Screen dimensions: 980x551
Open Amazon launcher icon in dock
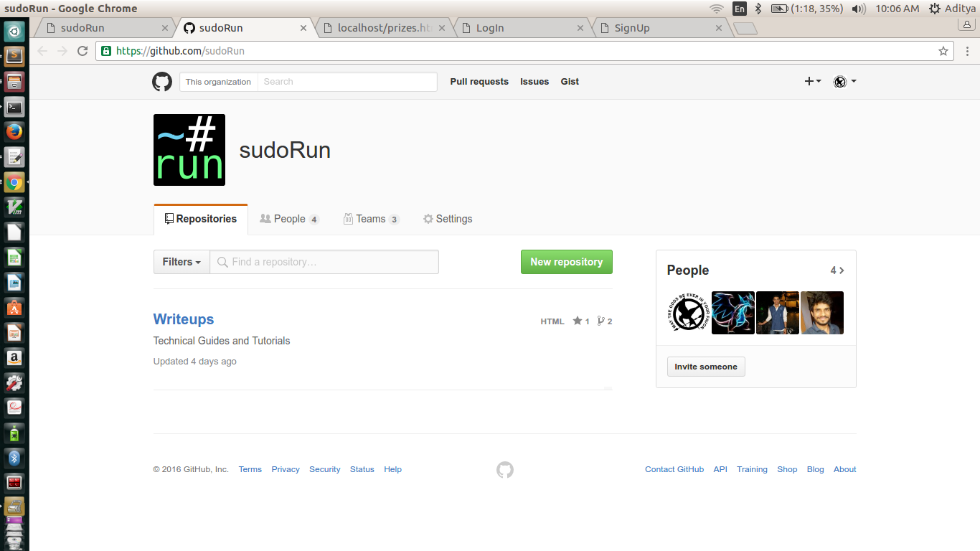(14, 357)
